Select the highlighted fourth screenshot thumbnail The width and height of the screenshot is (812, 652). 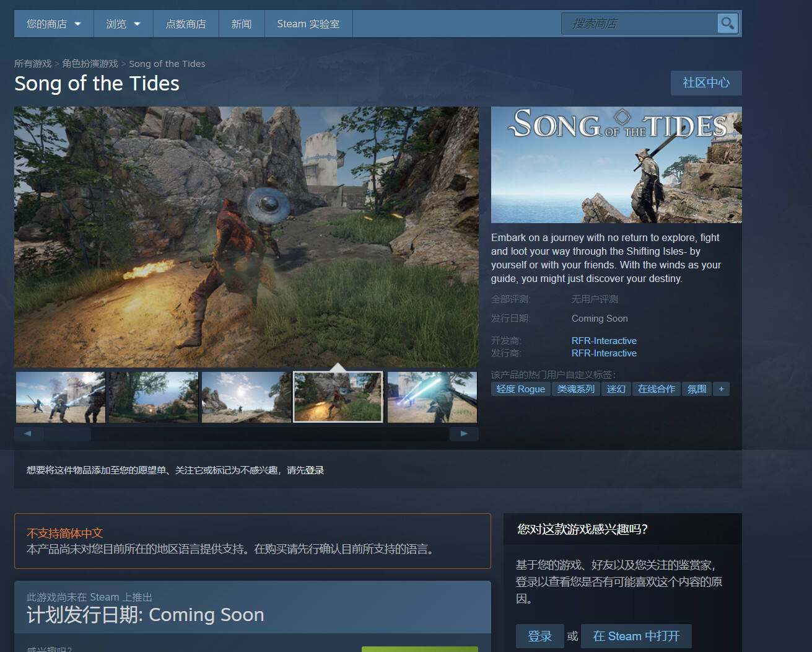(x=338, y=397)
